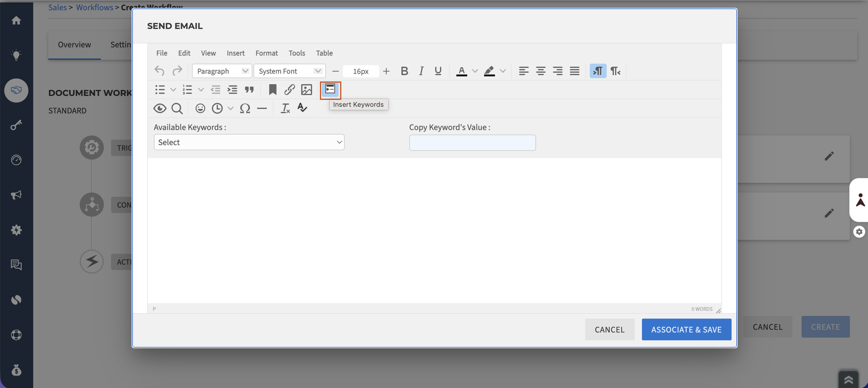
Task: Click the Copy Keyword's Value field
Action: [472, 143]
